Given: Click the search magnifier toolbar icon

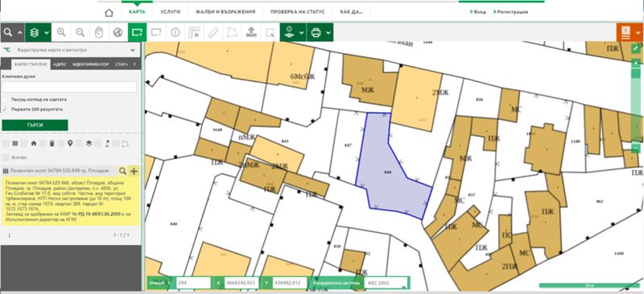Looking at the screenshot, I should (x=8, y=32).
